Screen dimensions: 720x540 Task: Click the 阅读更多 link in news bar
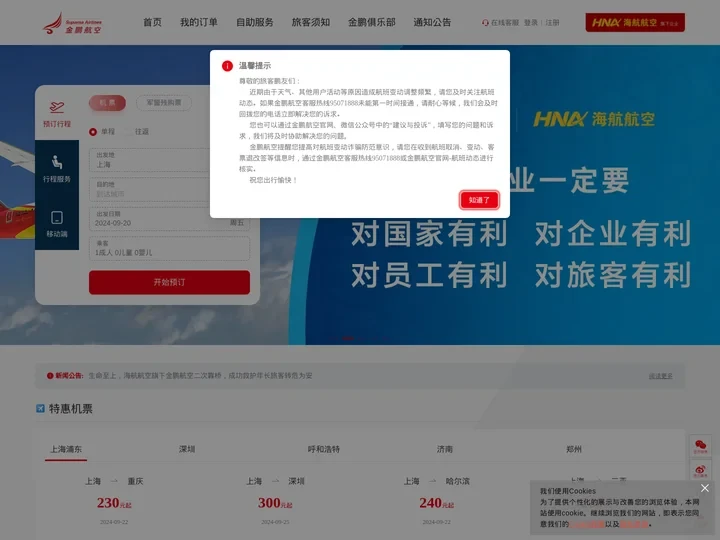tap(660, 376)
